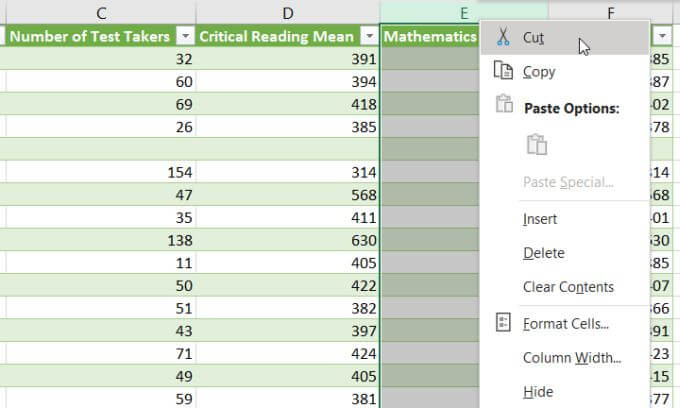The image size is (680, 408).
Task: Click the Format Cells icon
Action: pyautogui.click(x=503, y=323)
